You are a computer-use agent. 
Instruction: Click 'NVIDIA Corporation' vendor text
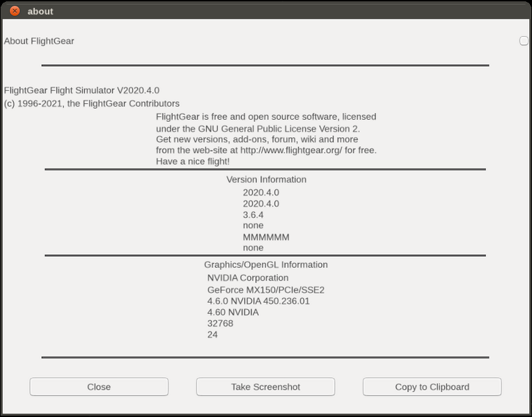click(248, 278)
